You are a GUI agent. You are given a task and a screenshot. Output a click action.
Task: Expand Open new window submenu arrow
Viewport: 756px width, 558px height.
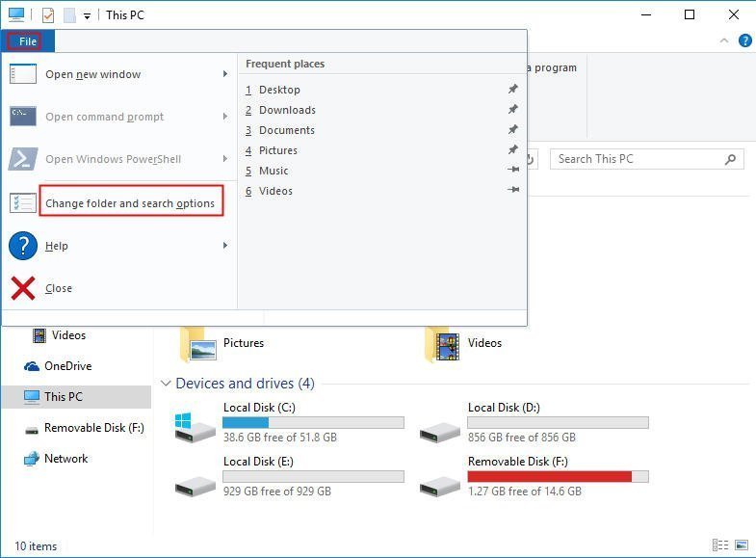225,74
